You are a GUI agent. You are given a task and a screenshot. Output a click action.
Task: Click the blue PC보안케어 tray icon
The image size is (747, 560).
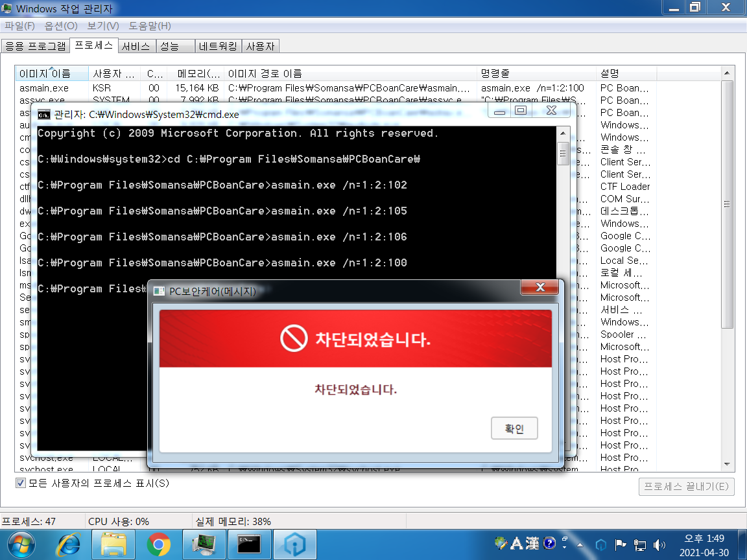[601, 544]
